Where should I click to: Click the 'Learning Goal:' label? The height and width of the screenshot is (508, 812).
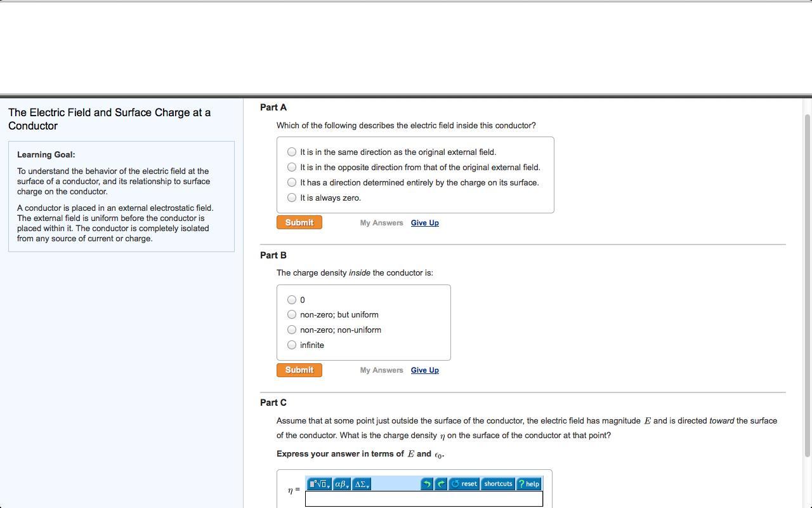tap(46, 154)
